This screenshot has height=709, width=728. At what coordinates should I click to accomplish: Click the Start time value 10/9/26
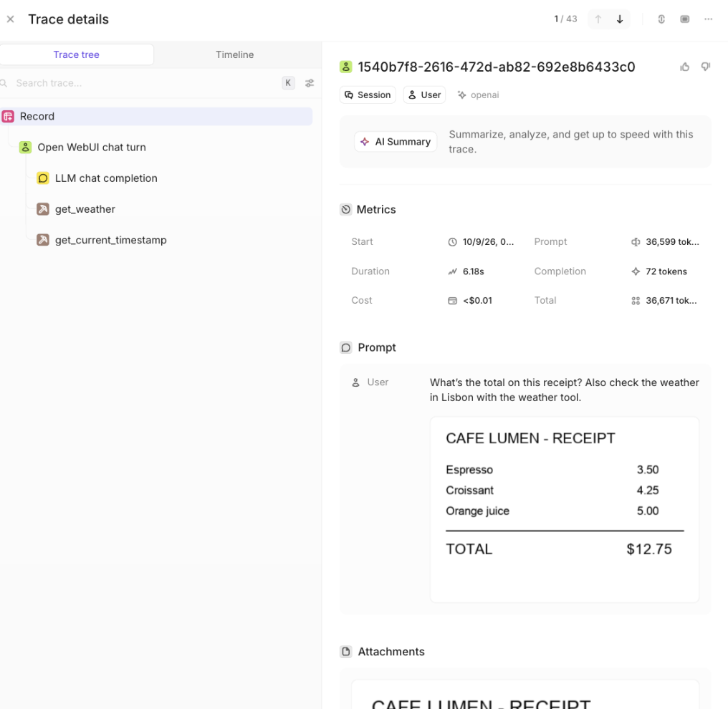pyautogui.click(x=488, y=242)
